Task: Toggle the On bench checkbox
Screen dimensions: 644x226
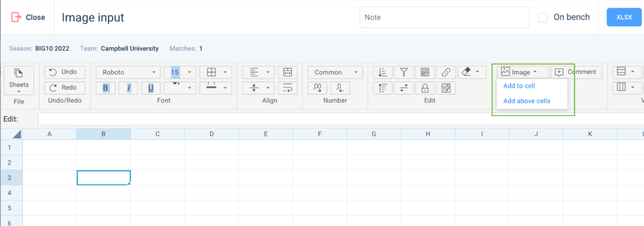Action: click(x=543, y=18)
